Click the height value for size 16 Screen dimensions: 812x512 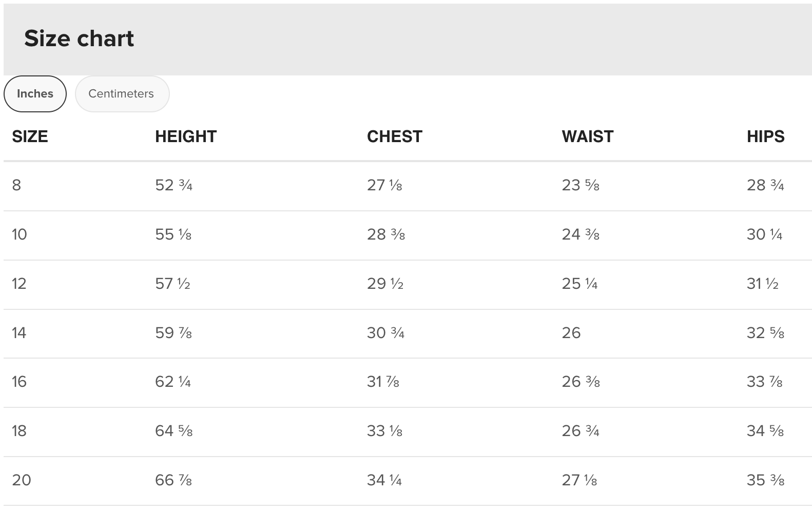coord(173,382)
